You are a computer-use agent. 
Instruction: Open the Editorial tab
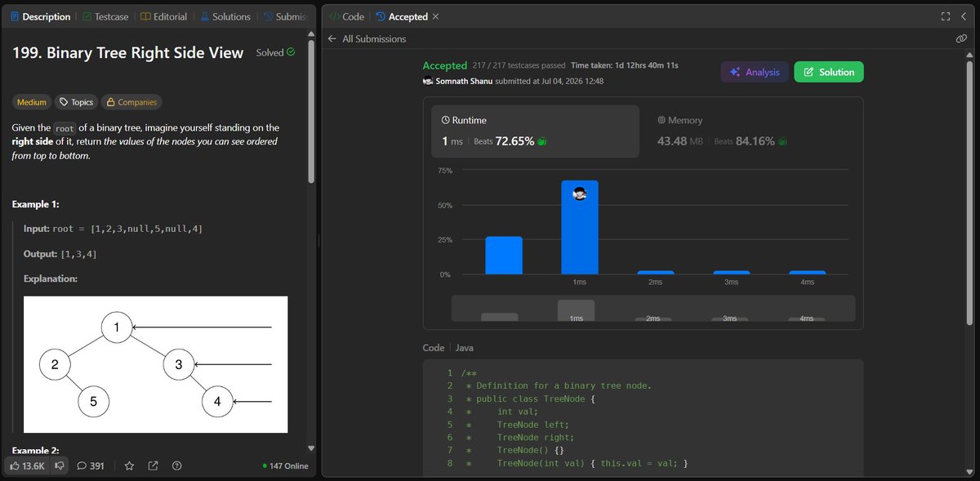(x=163, y=16)
